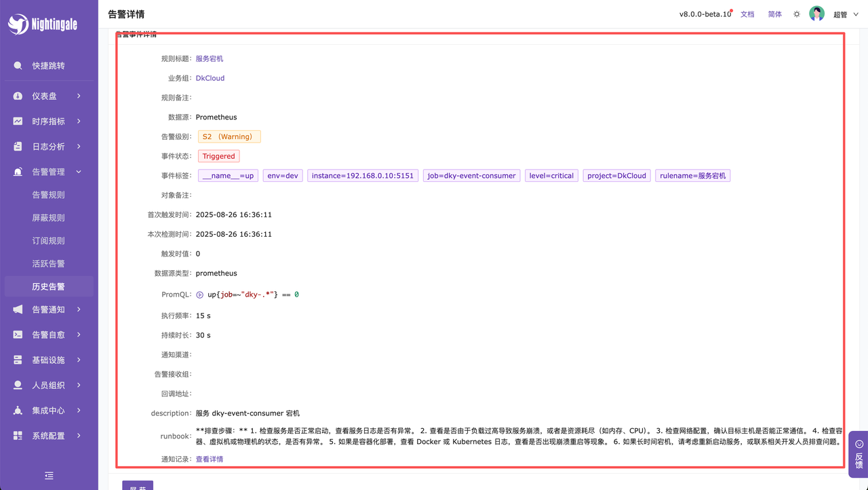The height and width of the screenshot is (490, 868).
Task: Open the 超管 user dropdown
Action: [845, 14]
